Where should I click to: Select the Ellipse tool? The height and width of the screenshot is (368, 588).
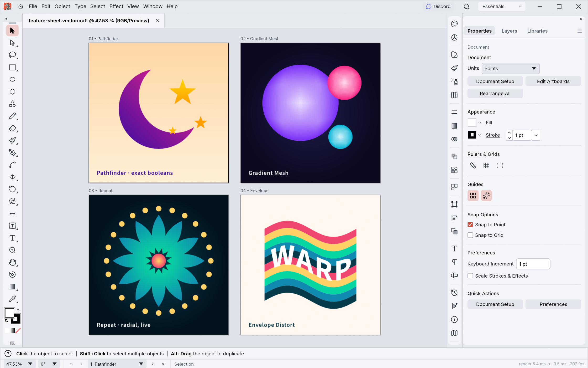tap(12, 79)
